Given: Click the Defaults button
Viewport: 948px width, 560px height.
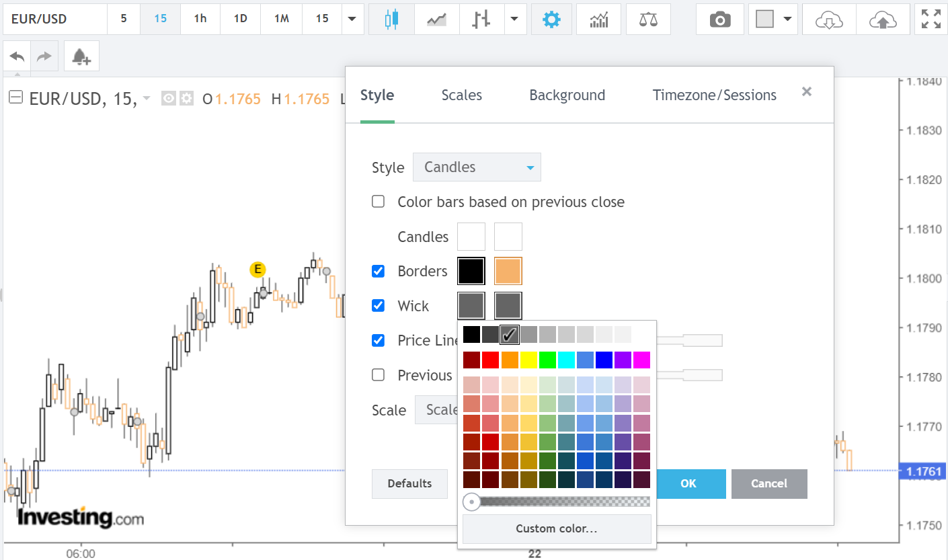Looking at the screenshot, I should tap(409, 483).
